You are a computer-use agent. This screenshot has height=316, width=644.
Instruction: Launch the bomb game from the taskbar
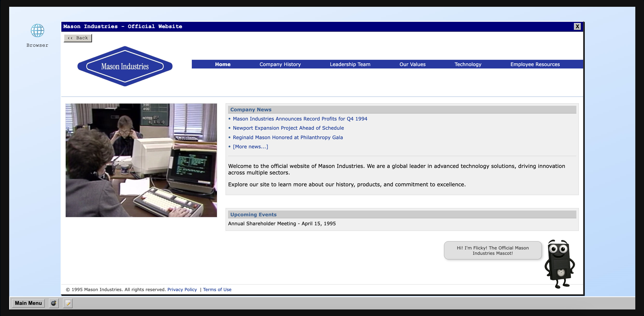[53, 303]
